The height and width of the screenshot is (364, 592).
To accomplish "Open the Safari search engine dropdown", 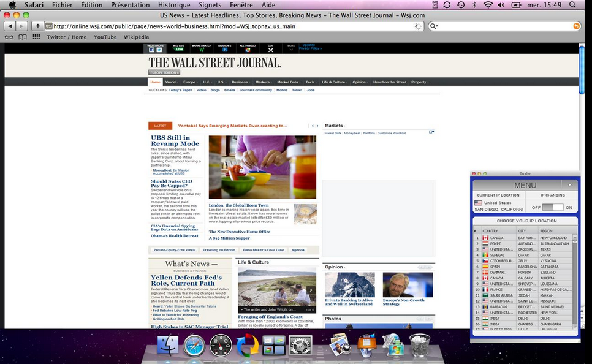I will [434, 26].
